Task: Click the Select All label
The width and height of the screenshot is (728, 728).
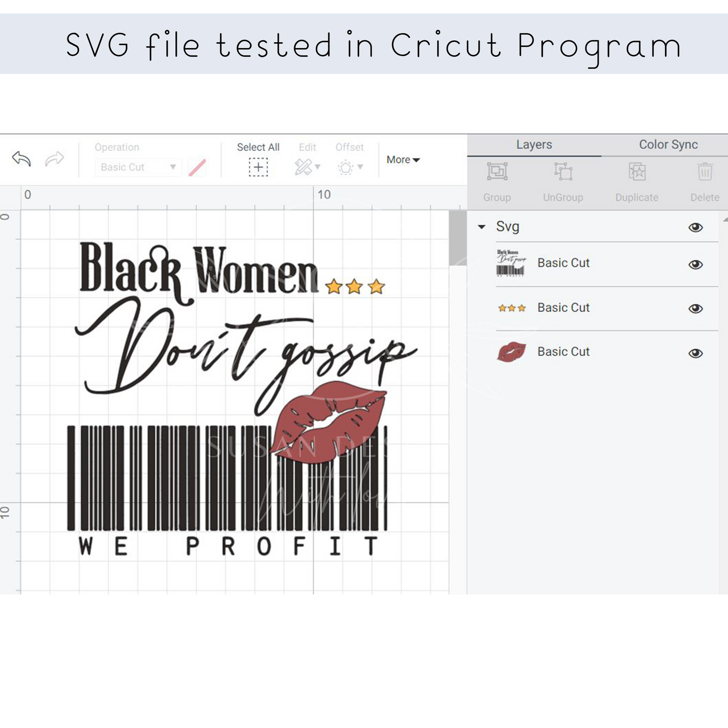Action: [x=258, y=147]
